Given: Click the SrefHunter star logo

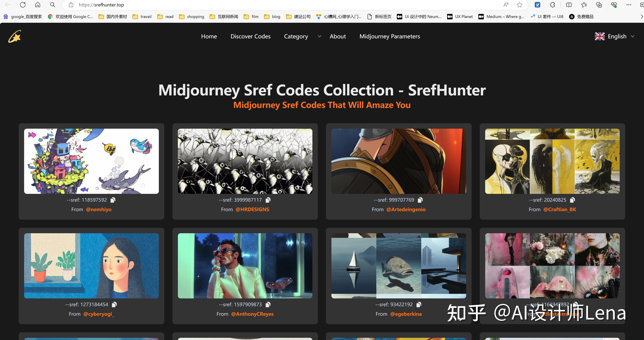Looking at the screenshot, I should click(x=15, y=36).
